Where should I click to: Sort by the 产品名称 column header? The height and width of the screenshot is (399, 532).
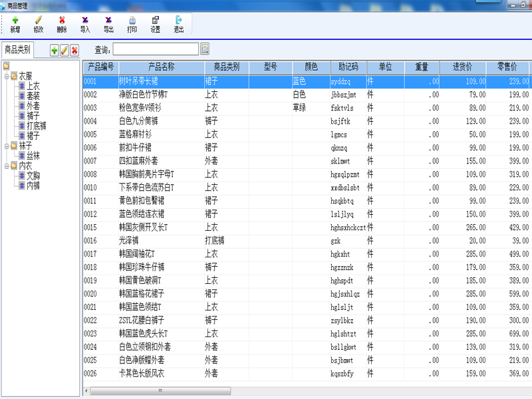tap(161, 67)
